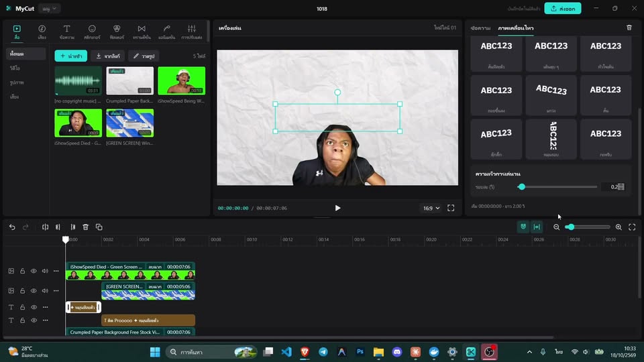Select the 'วิดีโอ' media category
Image resolution: width=644 pixels, height=362 pixels.
[x=15, y=68]
